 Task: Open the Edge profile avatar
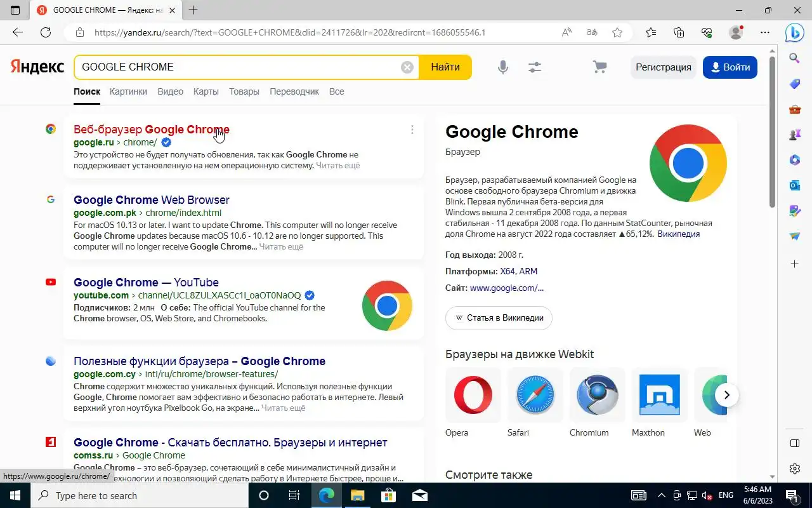(x=736, y=32)
